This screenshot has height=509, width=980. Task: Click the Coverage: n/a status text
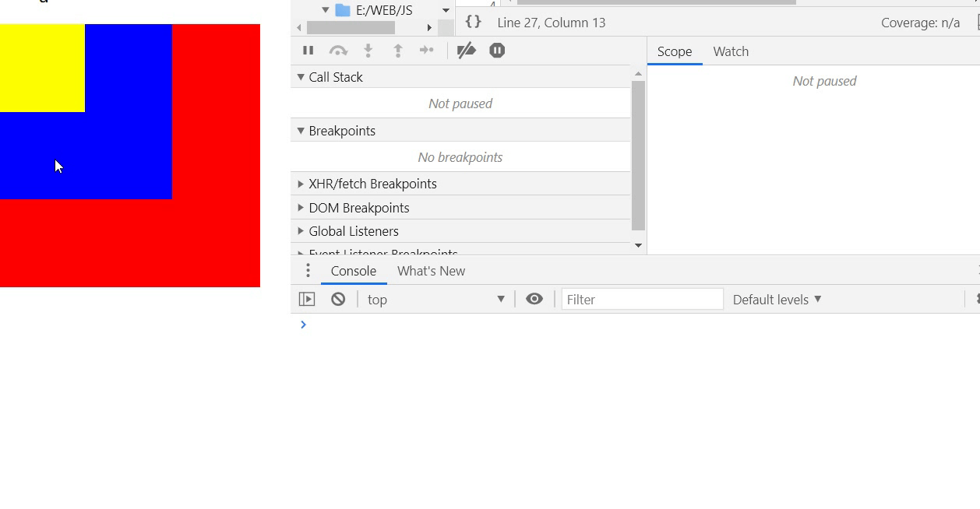921,23
